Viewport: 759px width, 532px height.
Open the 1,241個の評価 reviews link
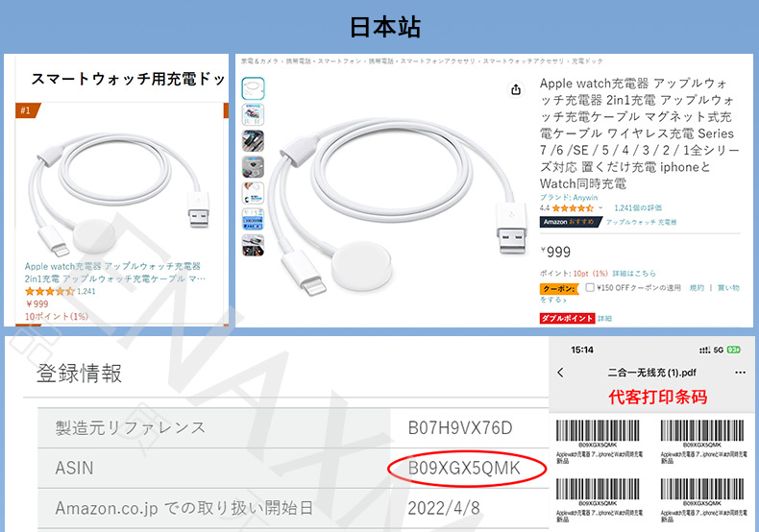point(638,208)
